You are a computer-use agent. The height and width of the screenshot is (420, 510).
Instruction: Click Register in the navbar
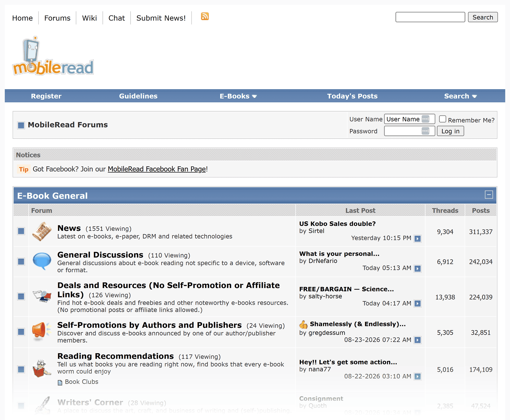point(46,96)
